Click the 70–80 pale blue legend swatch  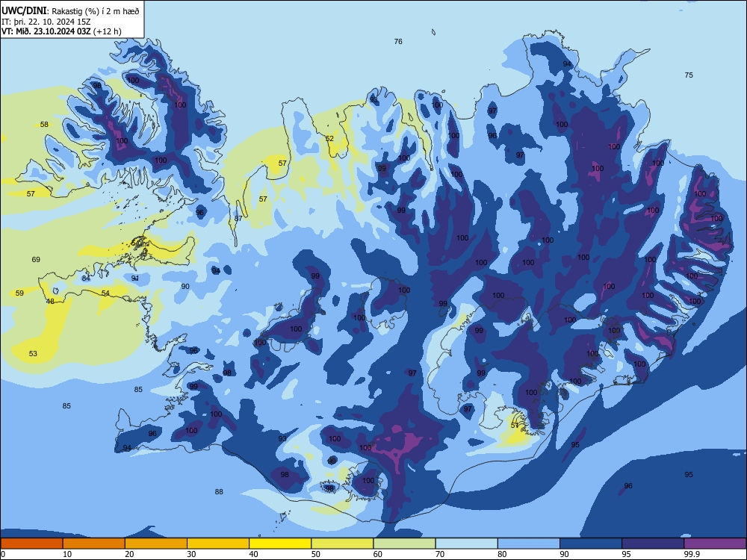(x=466, y=544)
